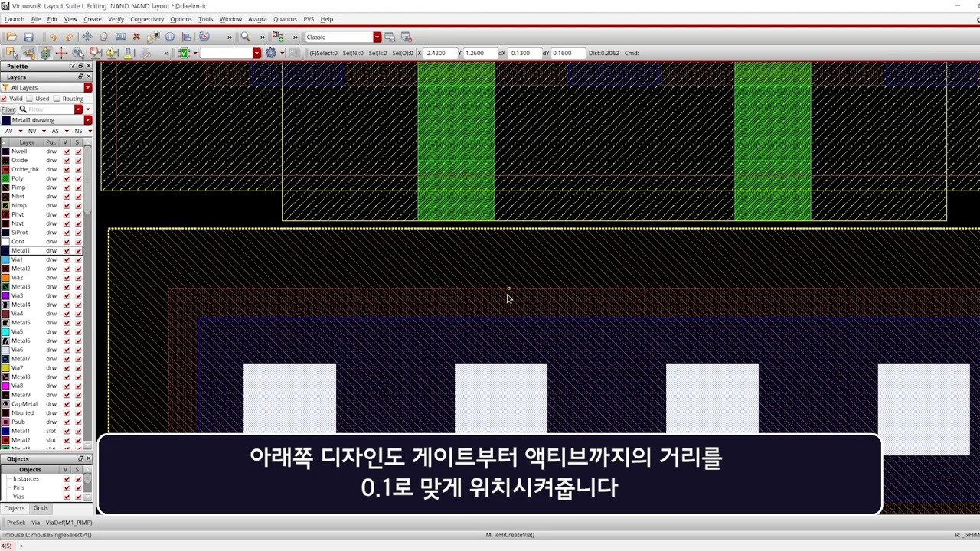Select the Copy tool icon

click(104, 37)
